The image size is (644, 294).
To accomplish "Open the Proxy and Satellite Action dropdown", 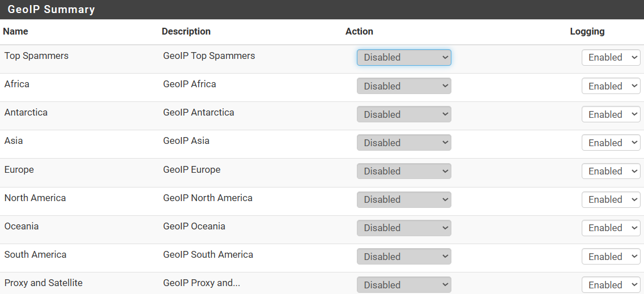I will pyautogui.click(x=404, y=284).
